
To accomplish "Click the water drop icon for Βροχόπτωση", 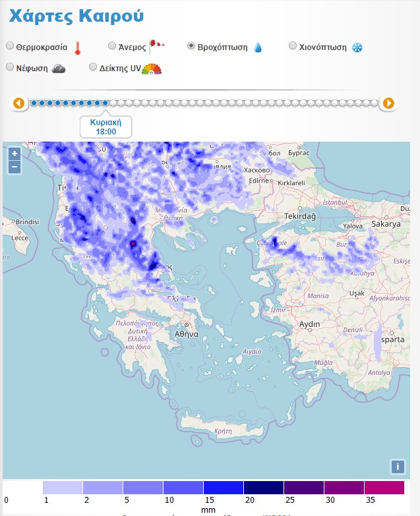I will click(258, 47).
